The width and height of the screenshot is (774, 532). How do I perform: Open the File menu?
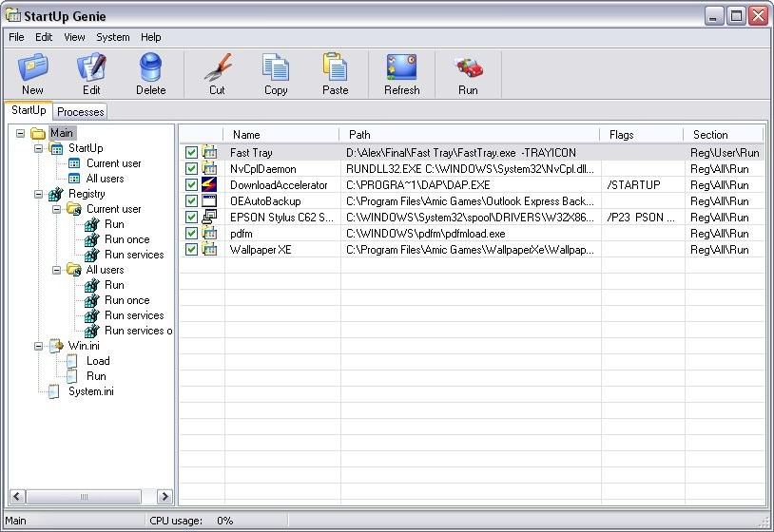(x=16, y=37)
